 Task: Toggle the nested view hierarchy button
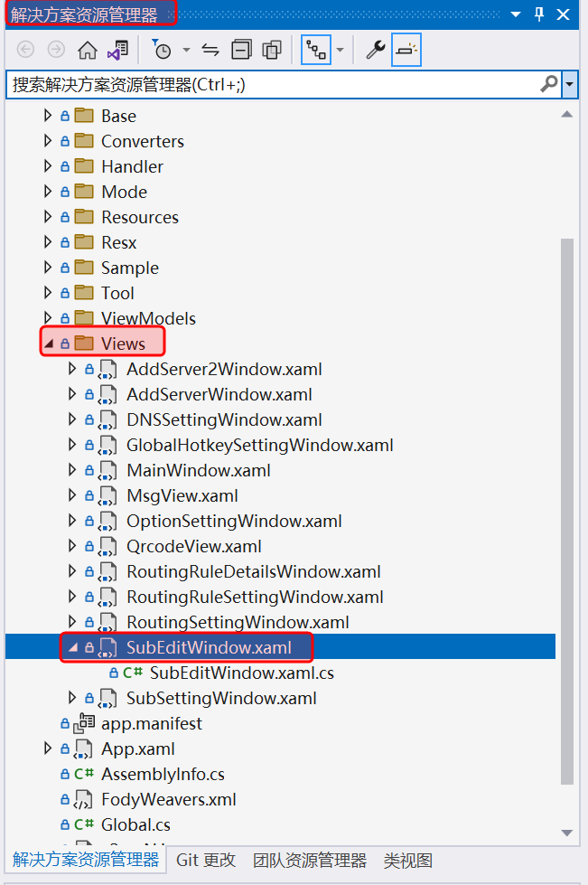(316, 51)
